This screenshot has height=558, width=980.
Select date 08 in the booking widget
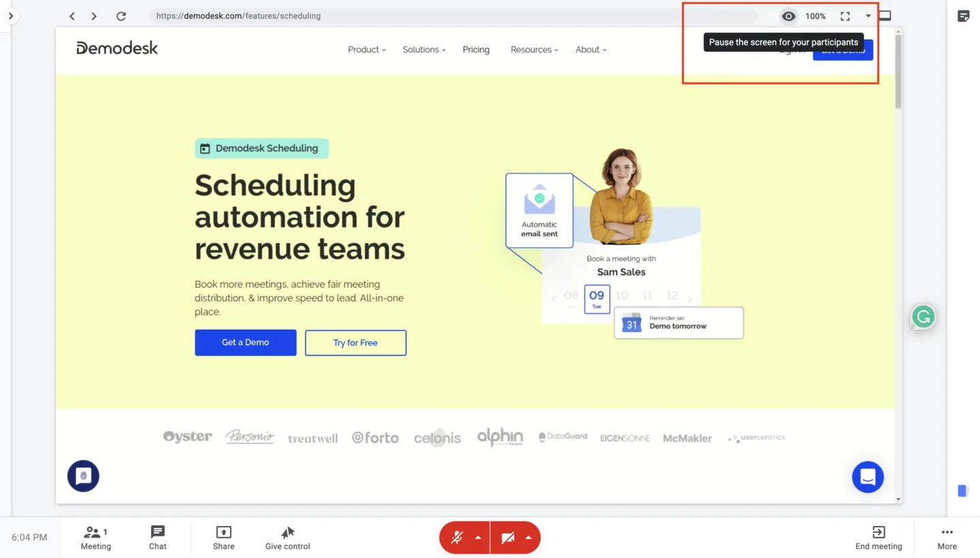pyautogui.click(x=571, y=297)
